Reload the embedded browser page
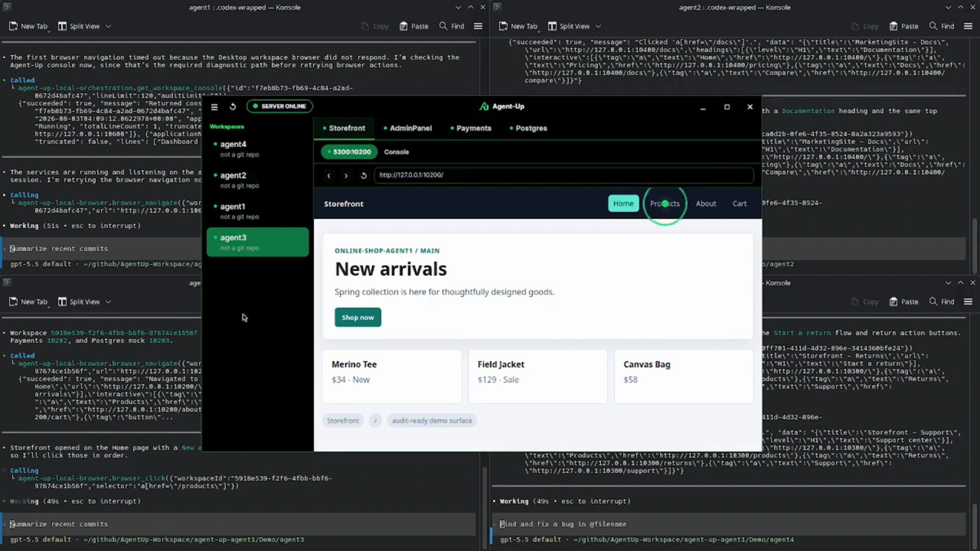The height and width of the screenshot is (551, 980). pos(363,176)
